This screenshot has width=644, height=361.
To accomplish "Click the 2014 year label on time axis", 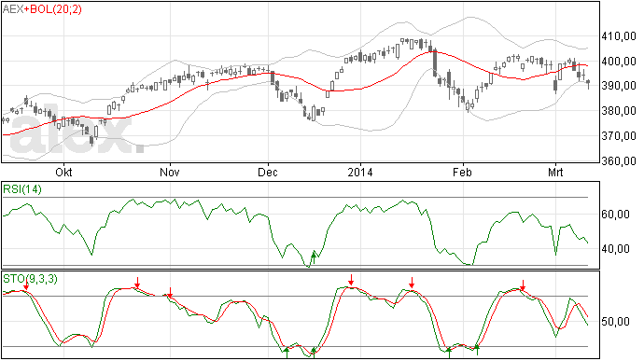I will pyautogui.click(x=360, y=172).
